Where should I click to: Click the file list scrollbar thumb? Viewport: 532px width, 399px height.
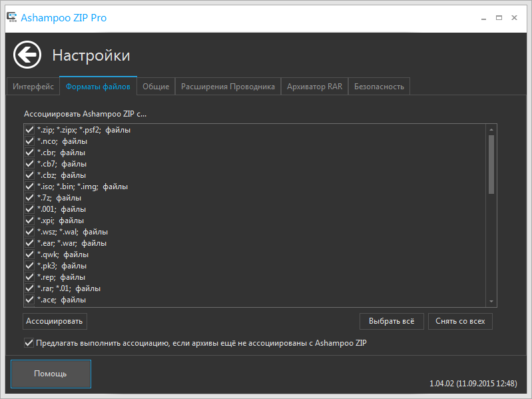[x=491, y=165]
